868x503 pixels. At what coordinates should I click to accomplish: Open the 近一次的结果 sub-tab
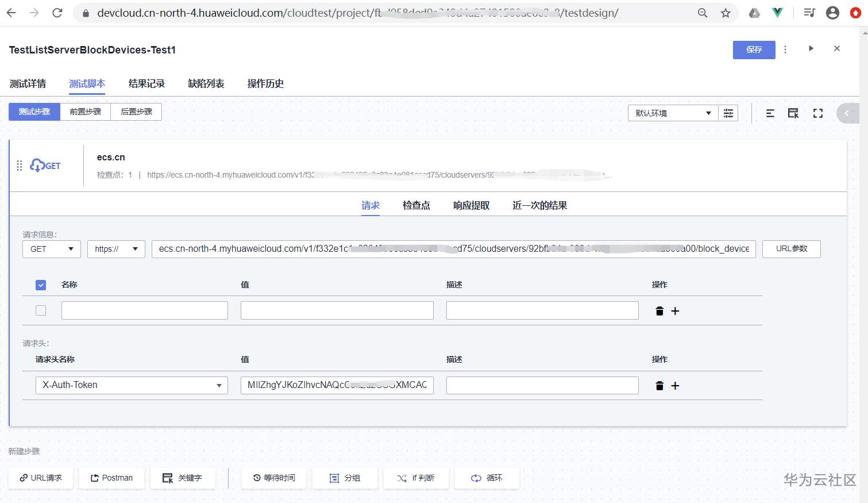point(540,205)
